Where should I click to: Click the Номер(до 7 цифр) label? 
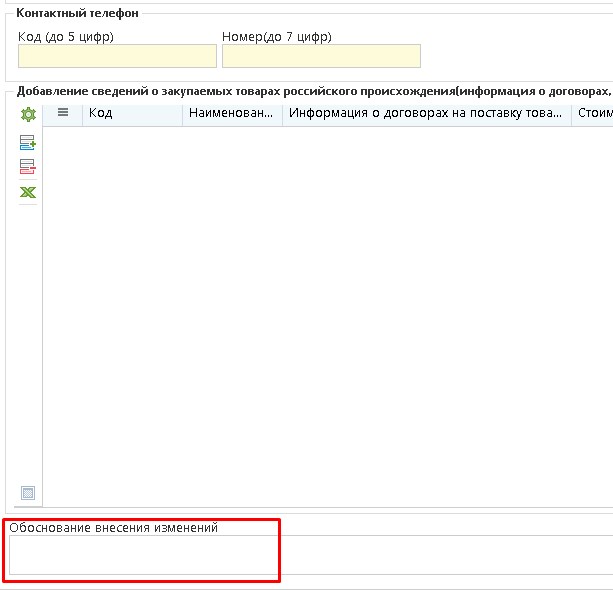click(277, 37)
